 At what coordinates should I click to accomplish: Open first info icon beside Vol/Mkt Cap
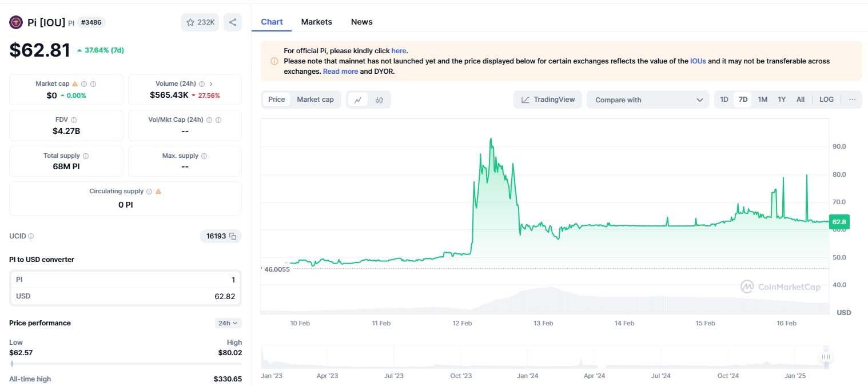tap(209, 120)
